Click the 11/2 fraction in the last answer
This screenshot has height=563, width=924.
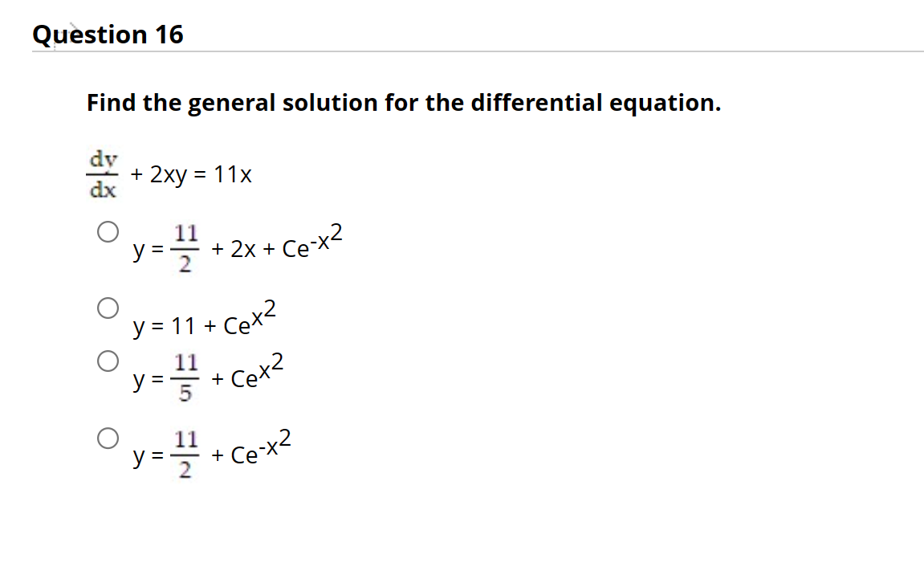point(185,455)
